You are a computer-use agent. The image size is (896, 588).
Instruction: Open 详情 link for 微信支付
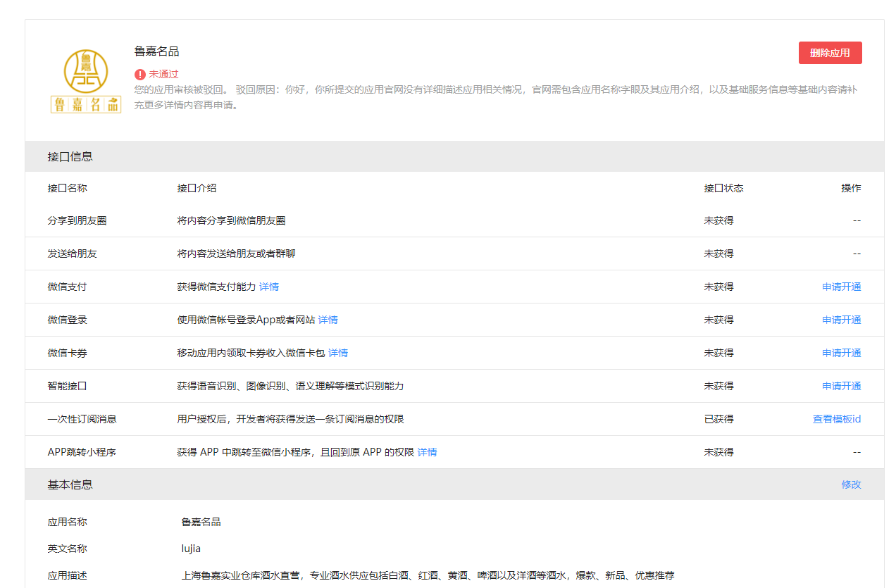click(269, 287)
